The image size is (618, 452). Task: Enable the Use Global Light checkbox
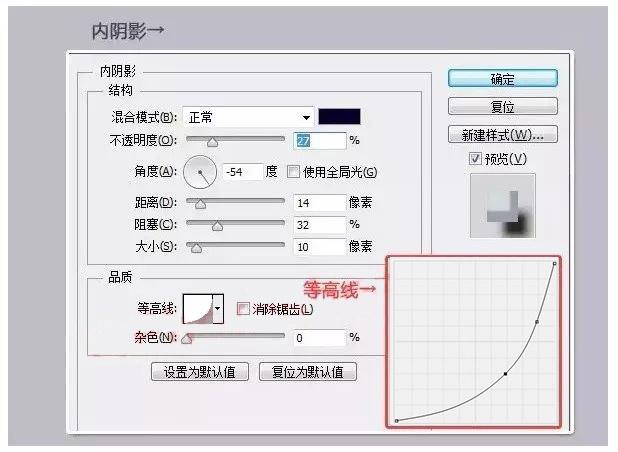coord(294,172)
